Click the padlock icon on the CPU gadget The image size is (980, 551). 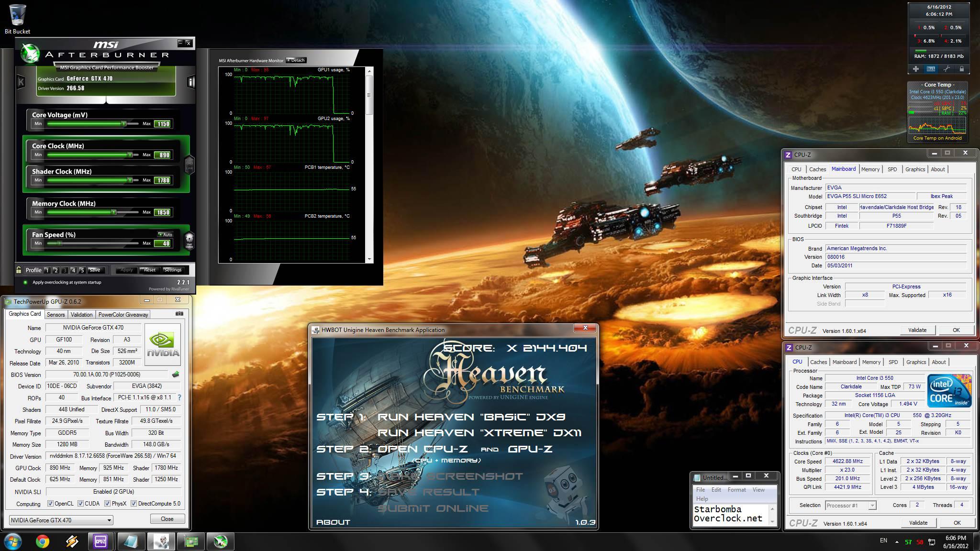pyautogui.click(x=961, y=69)
